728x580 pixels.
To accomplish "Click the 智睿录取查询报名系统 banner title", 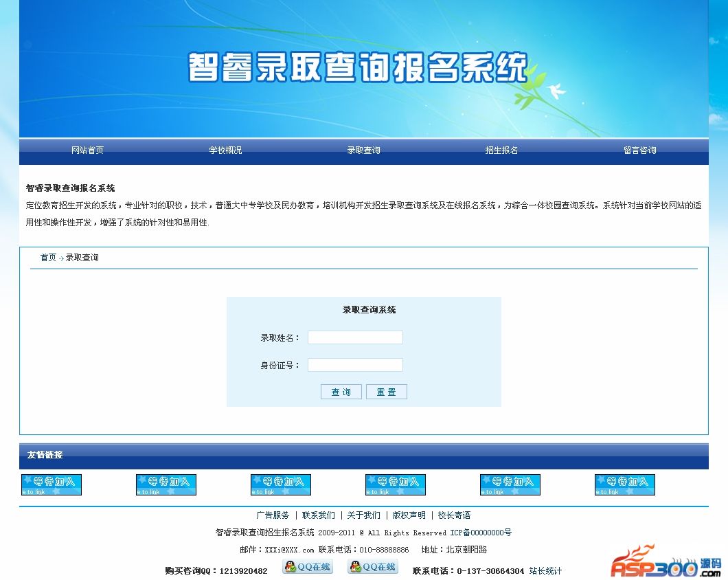I will pos(358,67).
